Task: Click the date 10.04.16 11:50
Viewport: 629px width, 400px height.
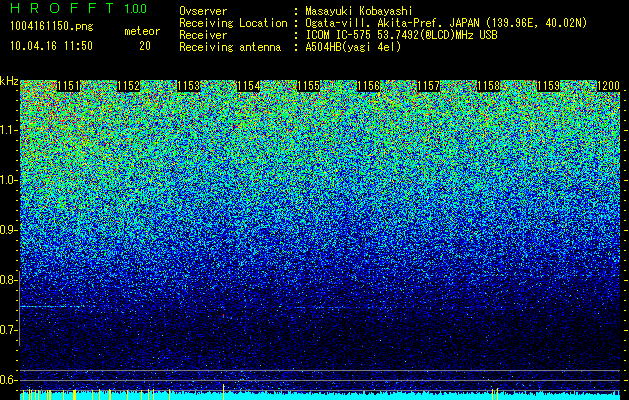Action: tap(52, 46)
